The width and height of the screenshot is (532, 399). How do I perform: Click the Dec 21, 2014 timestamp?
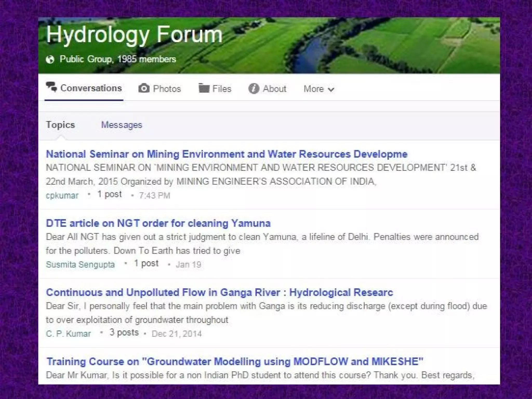click(177, 334)
